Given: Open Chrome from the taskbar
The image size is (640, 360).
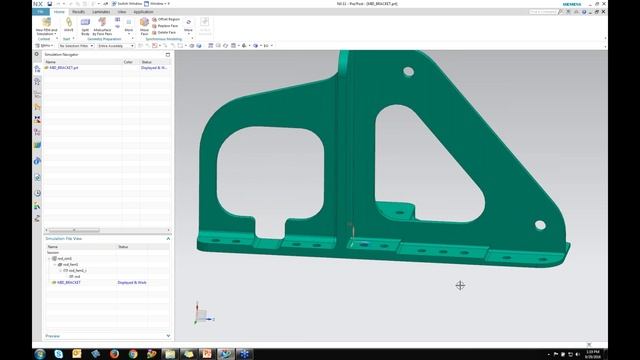Looking at the screenshot, I should [133, 354].
